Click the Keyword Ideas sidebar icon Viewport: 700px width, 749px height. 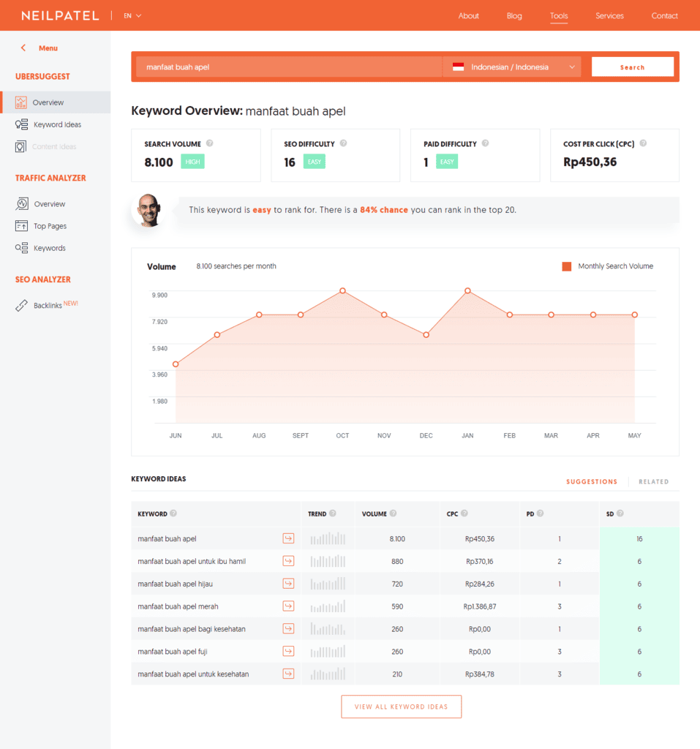click(x=21, y=124)
